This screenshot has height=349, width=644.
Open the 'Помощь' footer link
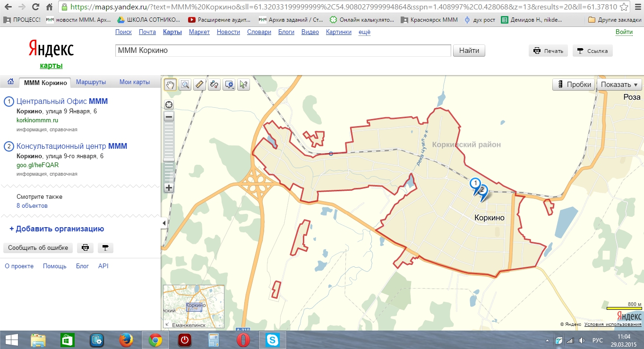point(55,266)
